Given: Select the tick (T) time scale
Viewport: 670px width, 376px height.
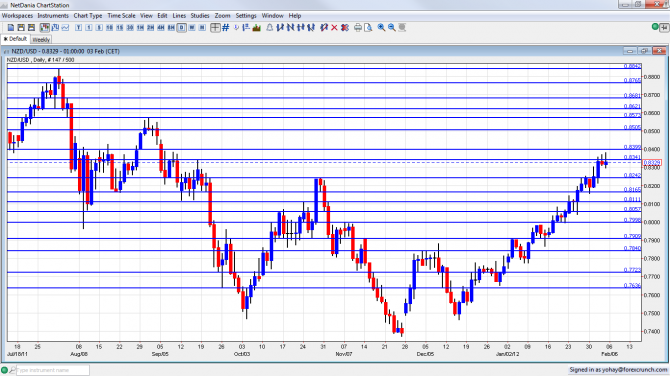Looking at the screenshot, I should (79, 27).
